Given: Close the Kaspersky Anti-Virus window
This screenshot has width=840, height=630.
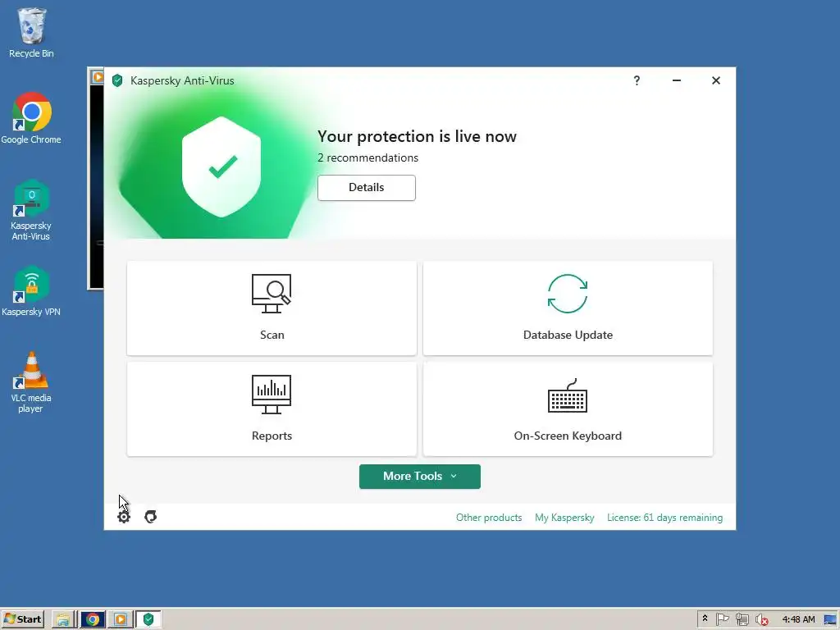Looking at the screenshot, I should [x=715, y=80].
